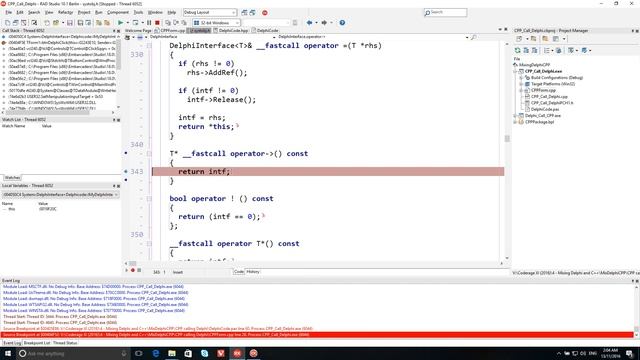Click the macro play triangle below the editor
Image resolution: width=640 pixels, height=360 pixels.
tap(127, 270)
